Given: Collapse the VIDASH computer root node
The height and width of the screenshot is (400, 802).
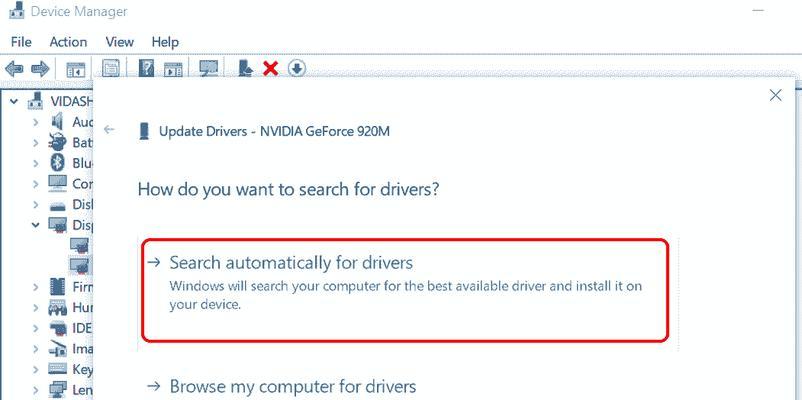Looking at the screenshot, I should [14, 101].
